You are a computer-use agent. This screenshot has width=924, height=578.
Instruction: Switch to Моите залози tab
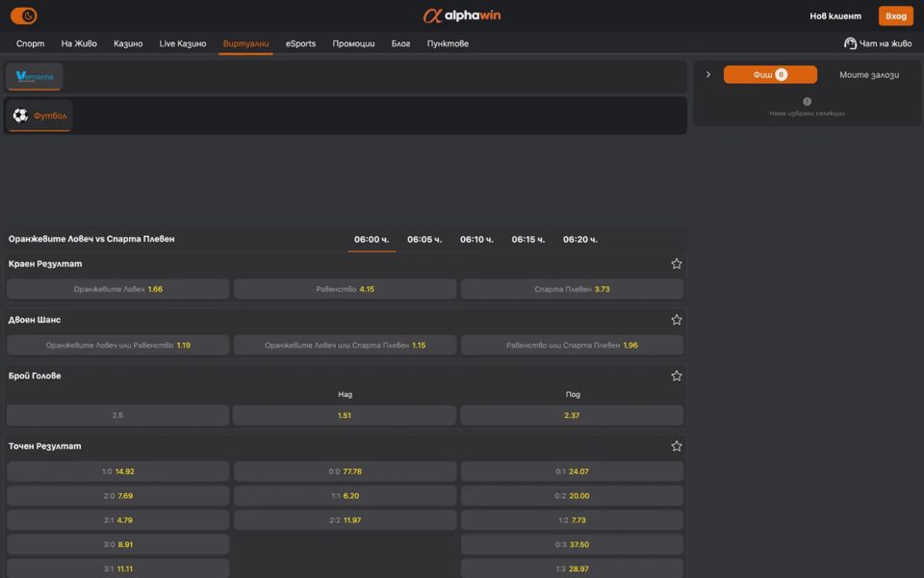pyautogui.click(x=869, y=74)
